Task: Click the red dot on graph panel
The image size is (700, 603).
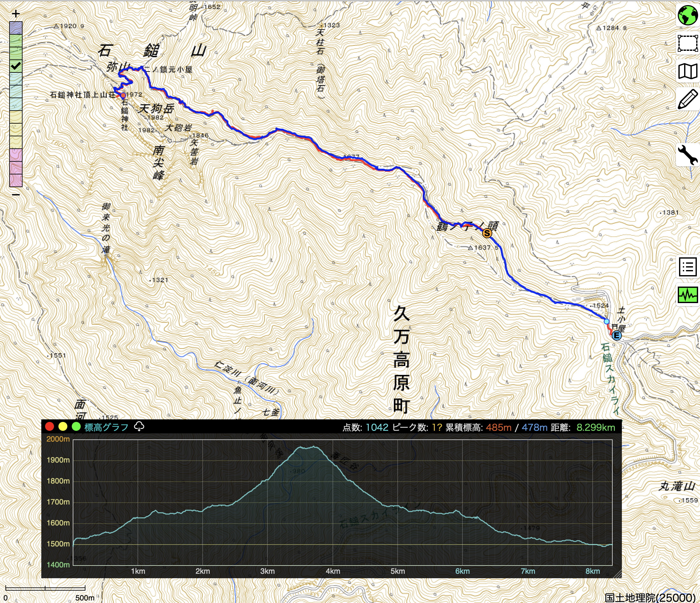Action: coord(50,427)
